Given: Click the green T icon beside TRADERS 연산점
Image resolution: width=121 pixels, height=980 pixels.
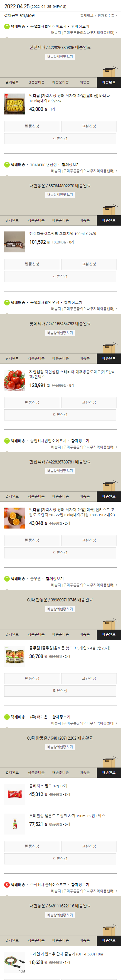Looking at the screenshot, I should click(7, 165).
